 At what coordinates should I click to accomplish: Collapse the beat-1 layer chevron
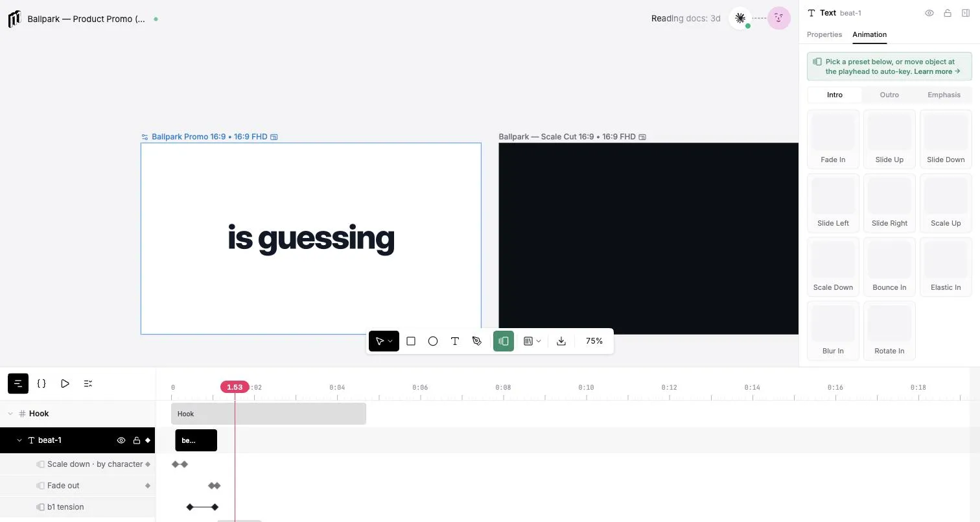click(19, 440)
